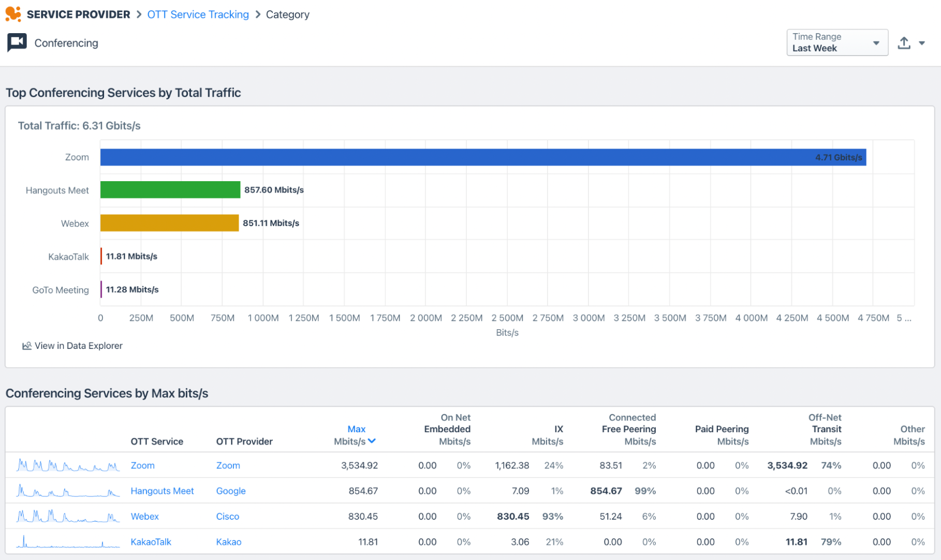Screen dimensions: 941x560
Task: Open the Google provider link
Action: pos(231,491)
